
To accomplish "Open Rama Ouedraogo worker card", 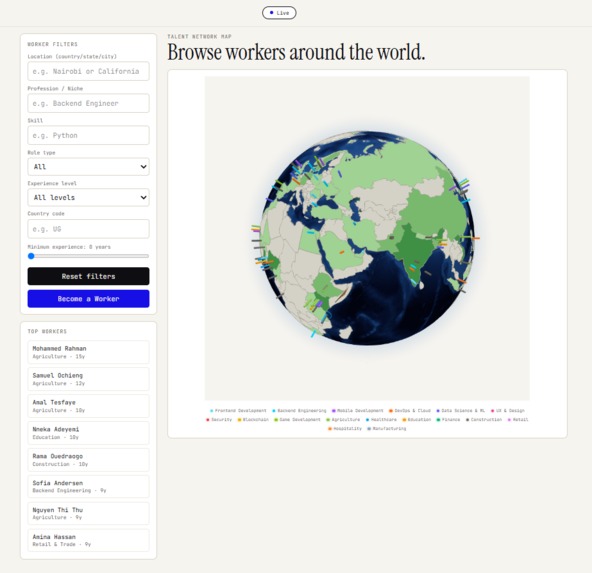I will point(88,460).
